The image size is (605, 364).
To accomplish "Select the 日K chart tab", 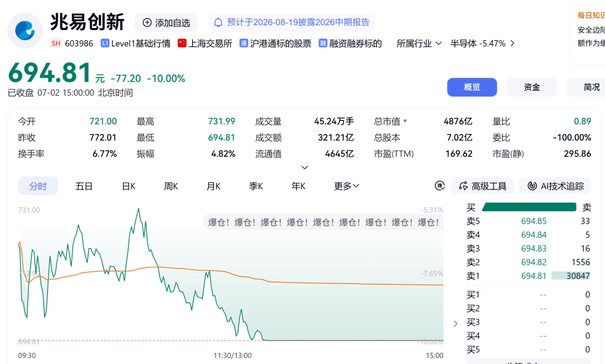I will [128, 186].
